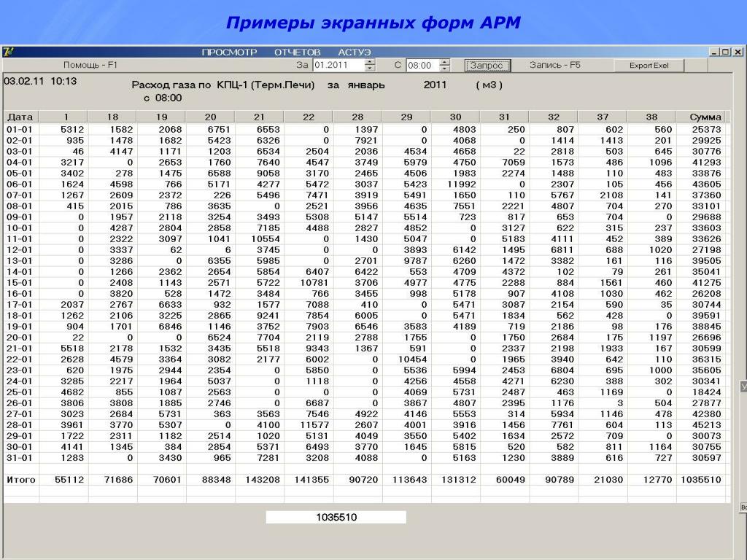
Task: Click the timestamp 03.02.11 10:13
Action: point(41,82)
